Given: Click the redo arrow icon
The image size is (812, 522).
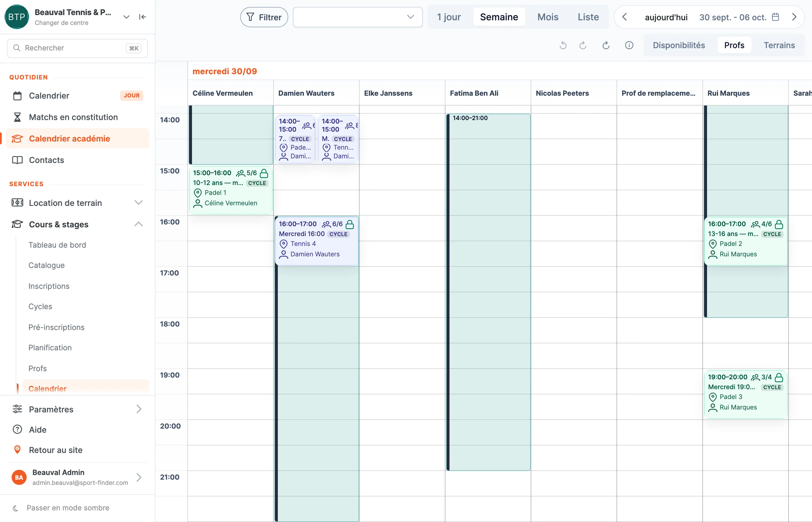Looking at the screenshot, I should pos(583,45).
